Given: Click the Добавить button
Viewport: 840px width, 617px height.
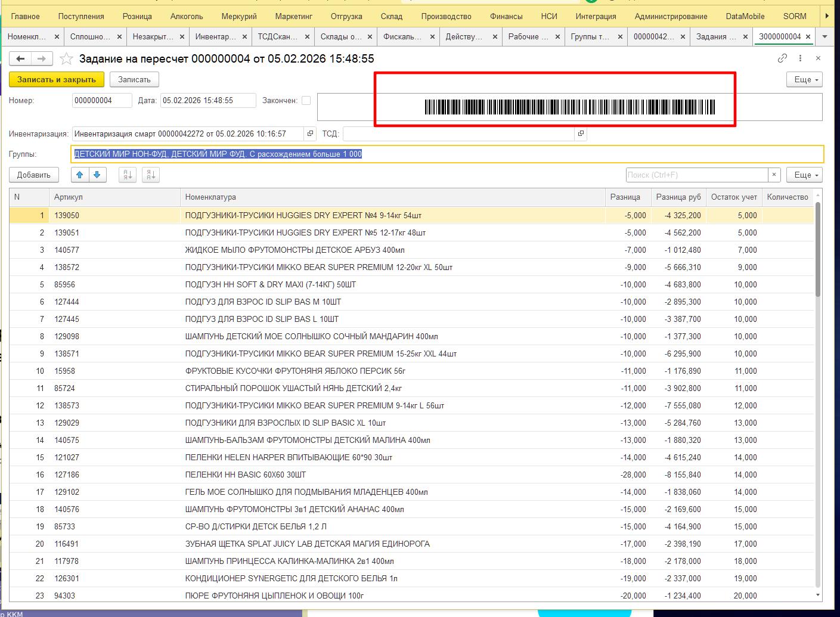Looking at the screenshot, I should click(34, 175).
